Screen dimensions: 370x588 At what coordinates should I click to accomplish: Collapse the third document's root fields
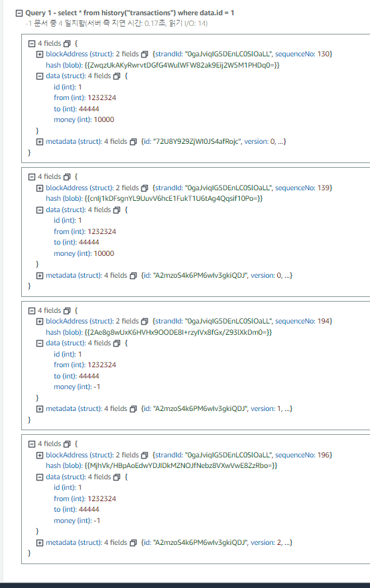coord(32,311)
